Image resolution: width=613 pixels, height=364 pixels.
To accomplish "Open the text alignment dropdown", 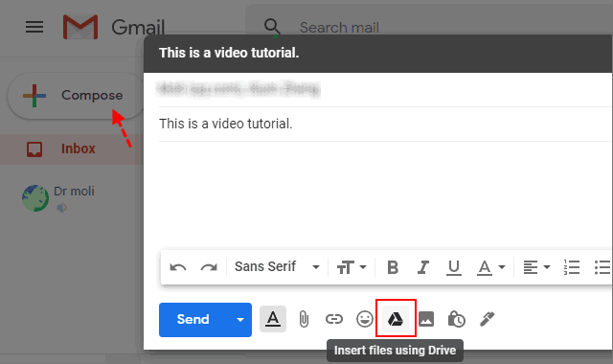I will coord(536,267).
